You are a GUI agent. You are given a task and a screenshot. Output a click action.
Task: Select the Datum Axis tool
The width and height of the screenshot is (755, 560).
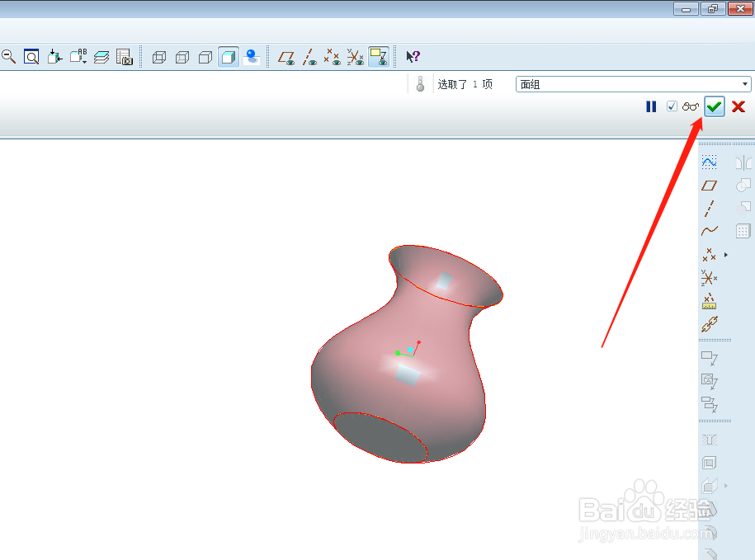(x=709, y=209)
